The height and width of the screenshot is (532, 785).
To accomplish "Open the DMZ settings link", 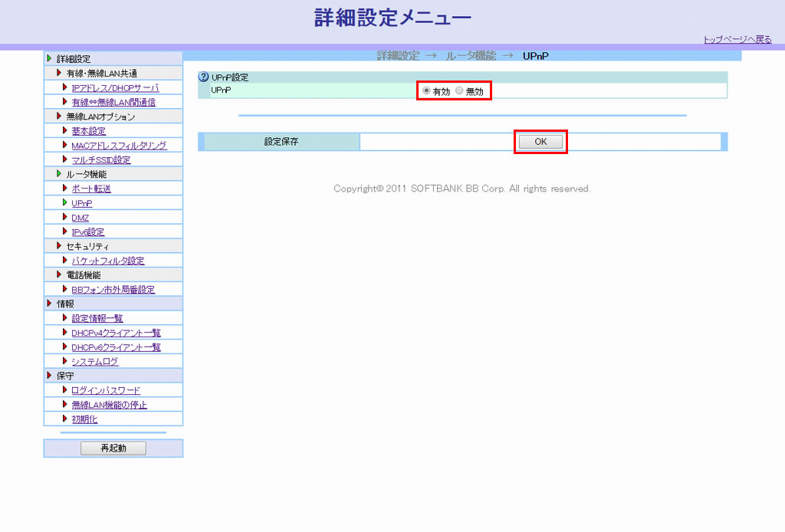I will (x=80, y=218).
